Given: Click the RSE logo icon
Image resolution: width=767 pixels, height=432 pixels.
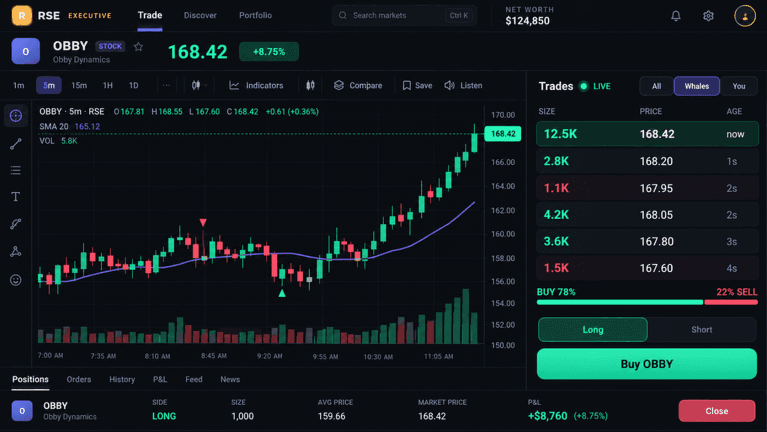Looking at the screenshot, I should (22, 15).
